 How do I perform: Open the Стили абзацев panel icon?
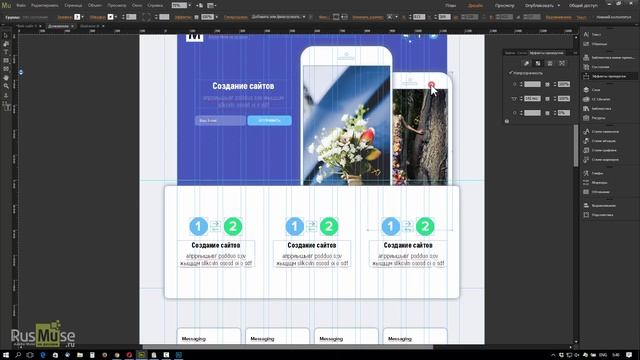[586, 141]
